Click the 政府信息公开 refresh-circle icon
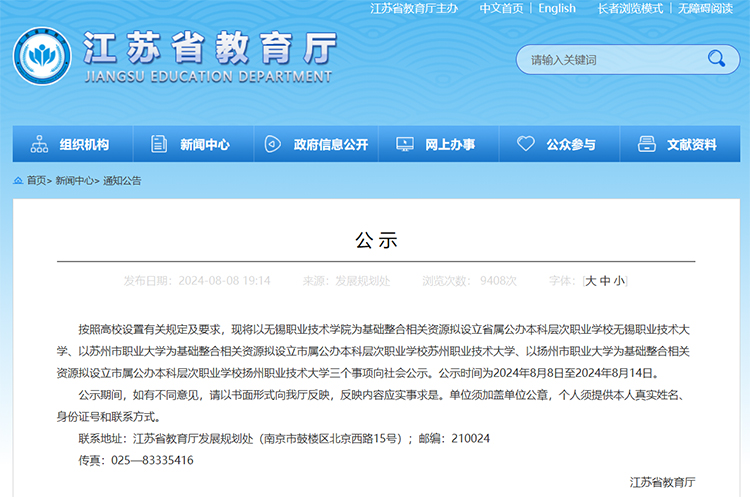The height and width of the screenshot is (497, 750). pyautogui.click(x=273, y=144)
